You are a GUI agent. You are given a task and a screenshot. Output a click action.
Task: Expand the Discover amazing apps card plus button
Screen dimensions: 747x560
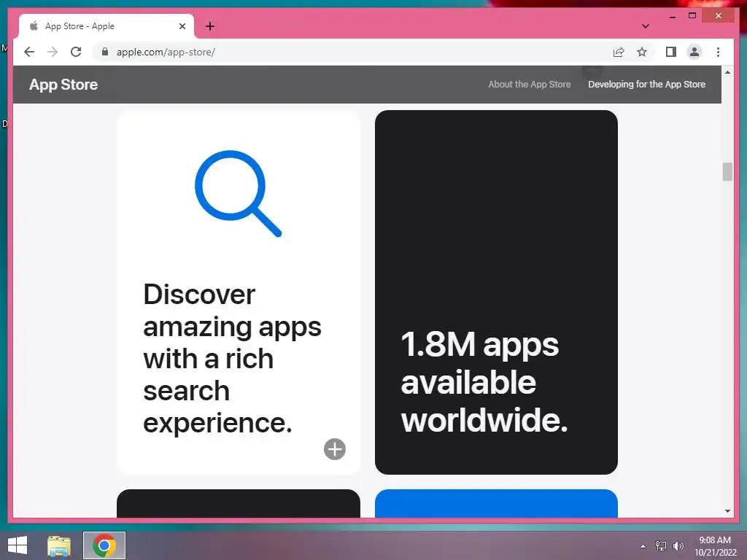334,449
